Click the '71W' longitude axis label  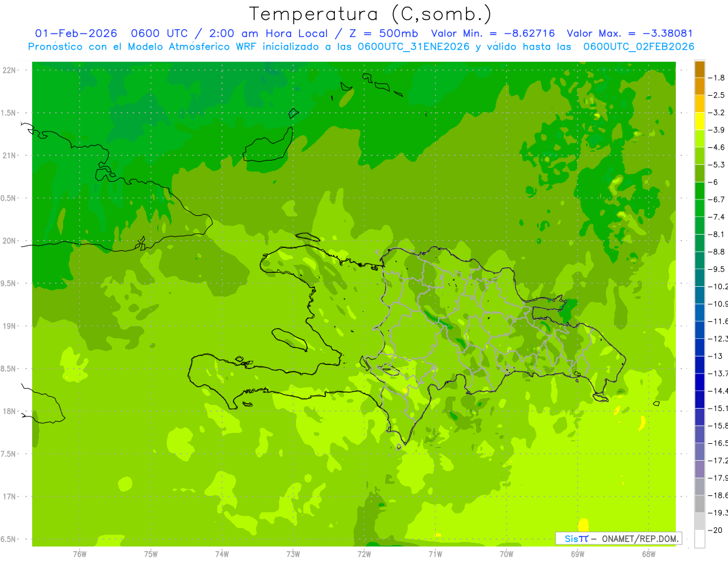(x=435, y=554)
